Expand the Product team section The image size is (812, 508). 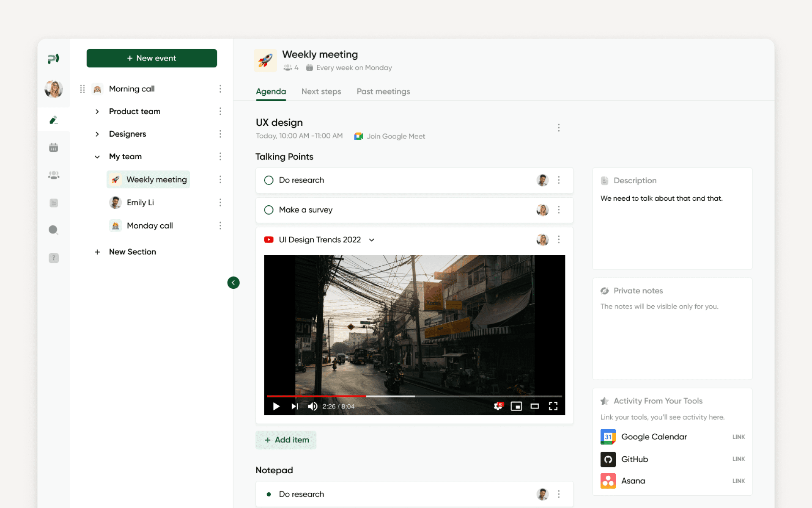(x=97, y=111)
